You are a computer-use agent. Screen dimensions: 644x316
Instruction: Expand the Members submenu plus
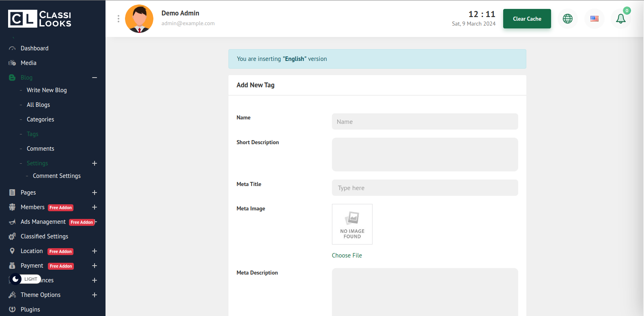[95, 207]
